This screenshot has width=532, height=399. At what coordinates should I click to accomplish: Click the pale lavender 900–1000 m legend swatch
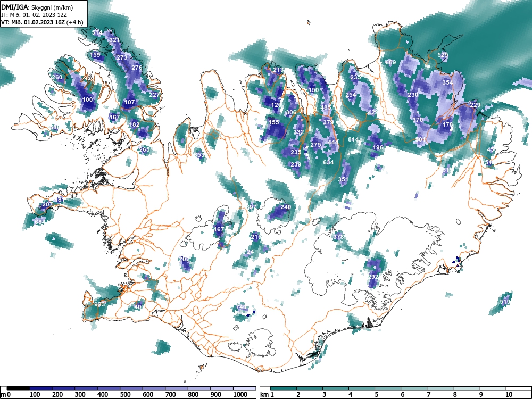[x=222, y=388]
